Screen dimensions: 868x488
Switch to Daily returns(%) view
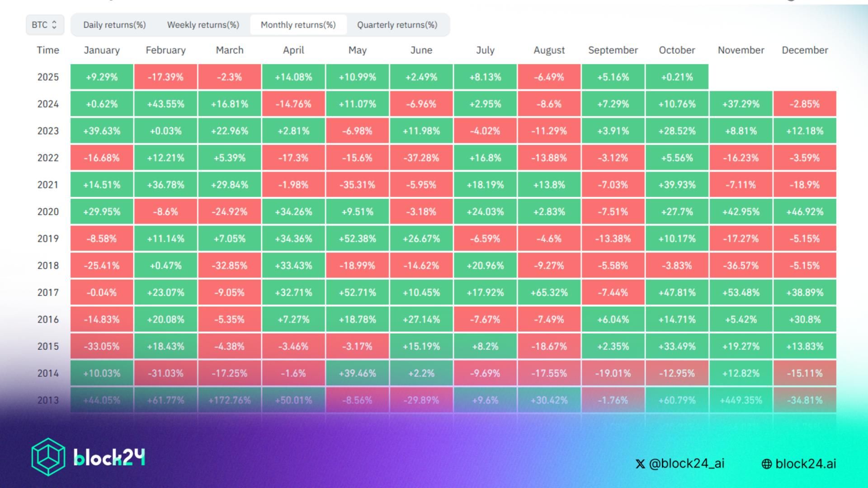113,25
